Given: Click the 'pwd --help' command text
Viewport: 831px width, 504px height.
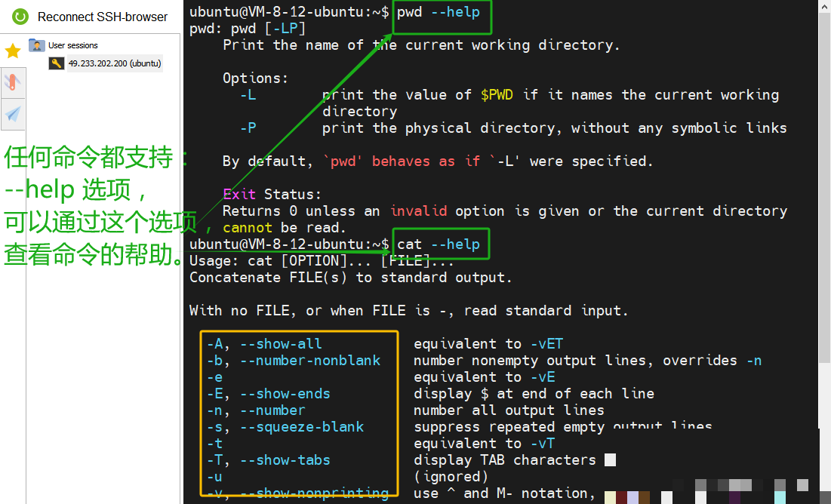Looking at the screenshot, I should click(x=439, y=12).
